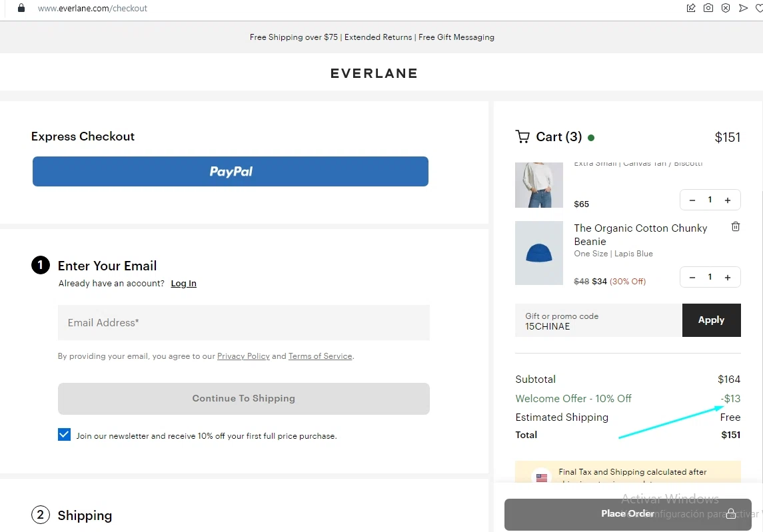Click the shopping cart icon beside Cart (3)
Screen dimensions: 763x532
point(522,136)
